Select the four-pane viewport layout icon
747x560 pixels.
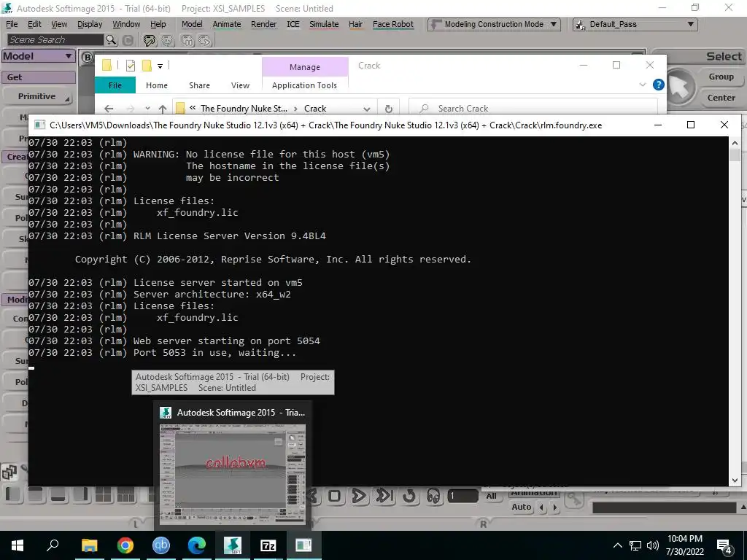pyautogui.click(x=103, y=495)
